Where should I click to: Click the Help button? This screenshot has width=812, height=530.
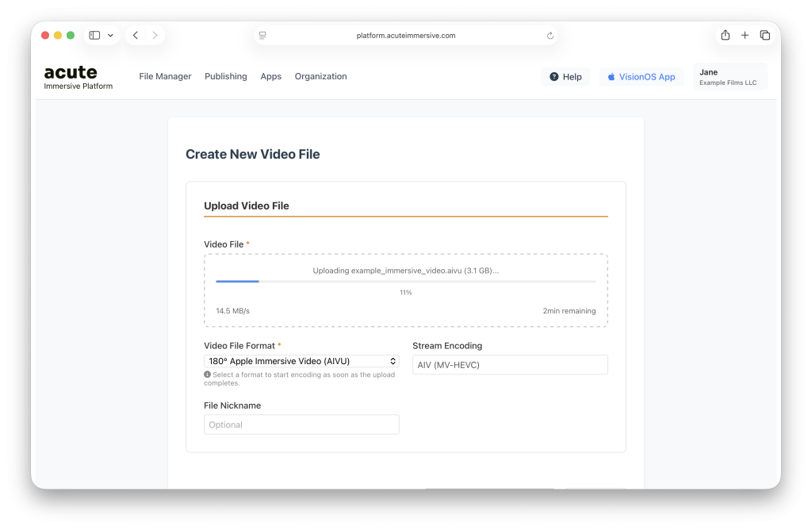(565, 77)
